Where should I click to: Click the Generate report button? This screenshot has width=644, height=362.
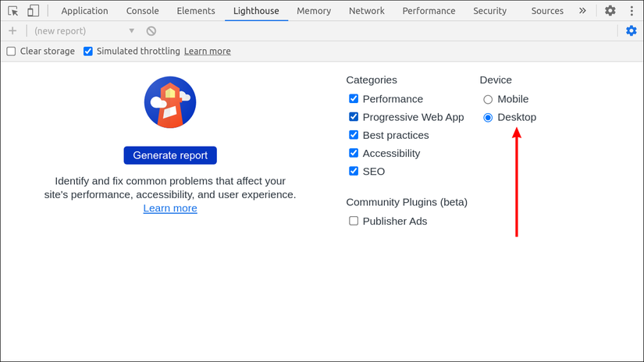[170, 155]
